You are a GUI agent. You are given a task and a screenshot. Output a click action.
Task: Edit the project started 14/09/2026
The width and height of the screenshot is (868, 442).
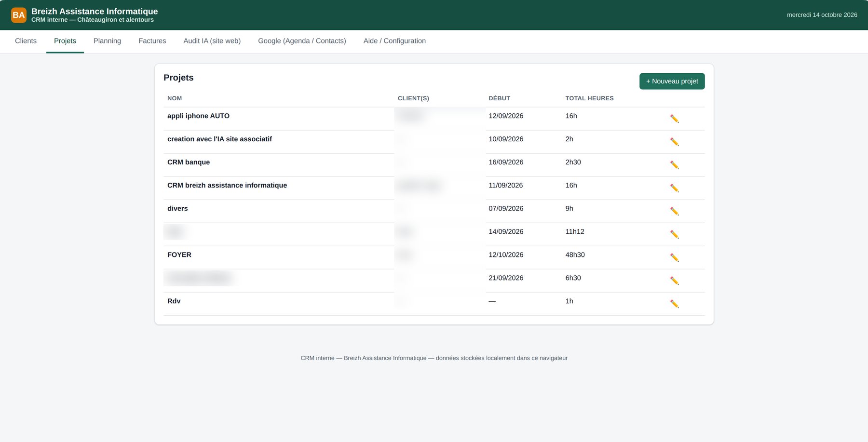[x=674, y=234]
